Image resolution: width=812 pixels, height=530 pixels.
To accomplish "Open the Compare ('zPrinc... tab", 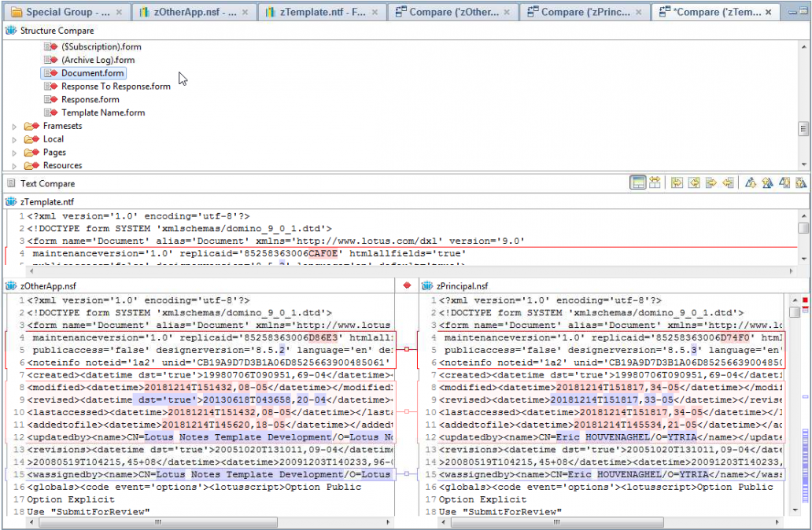I will coord(585,11).
